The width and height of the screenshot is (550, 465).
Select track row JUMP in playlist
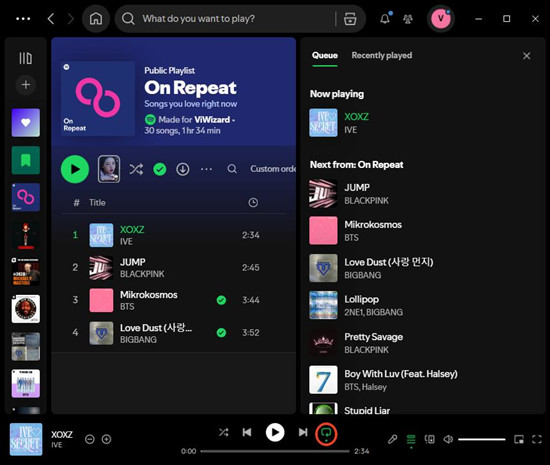[174, 268]
